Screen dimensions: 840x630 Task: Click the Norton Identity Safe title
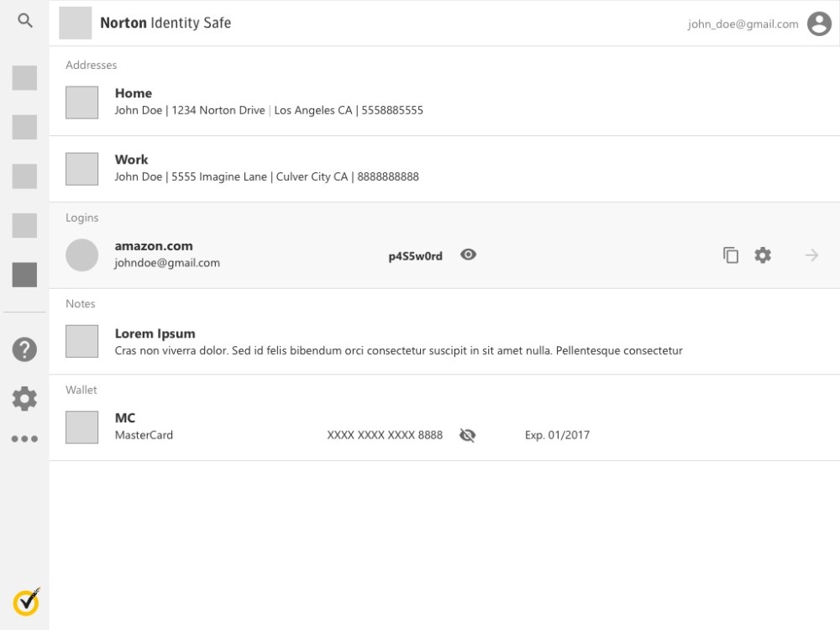pyautogui.click(x=165, y=24)
